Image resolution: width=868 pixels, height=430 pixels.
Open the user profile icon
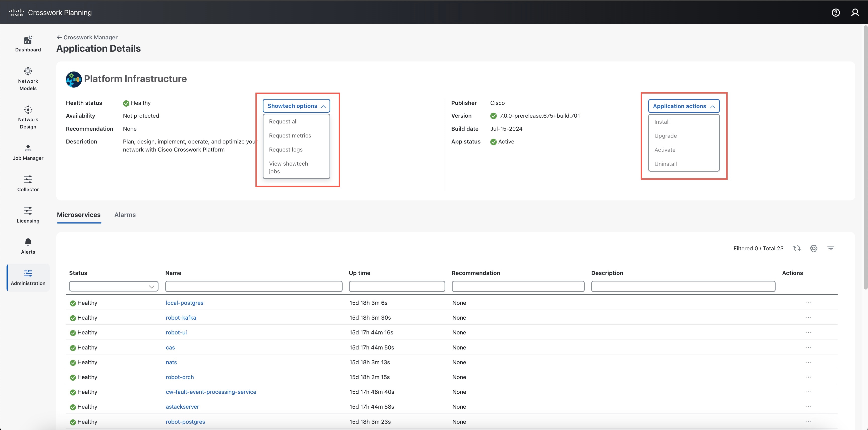[855, 13]
